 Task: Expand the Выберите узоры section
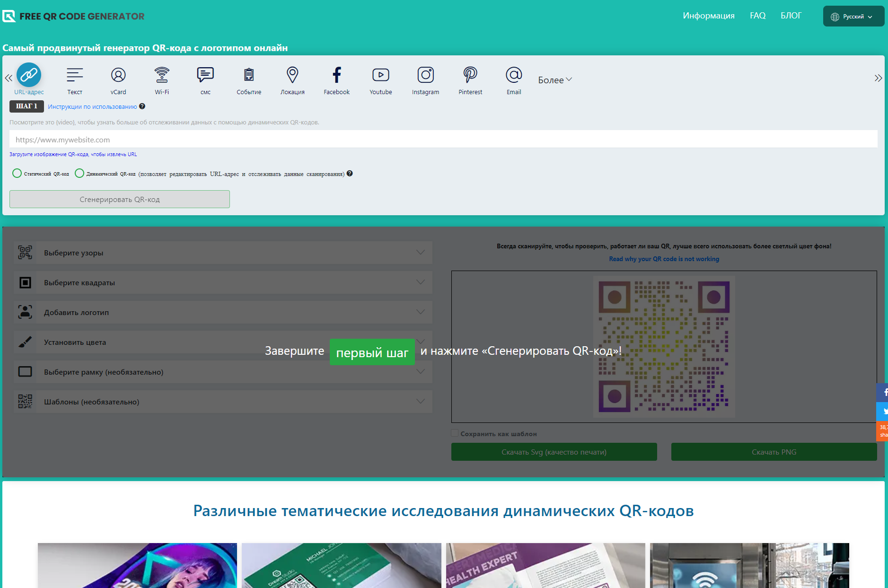click(223, 253)
